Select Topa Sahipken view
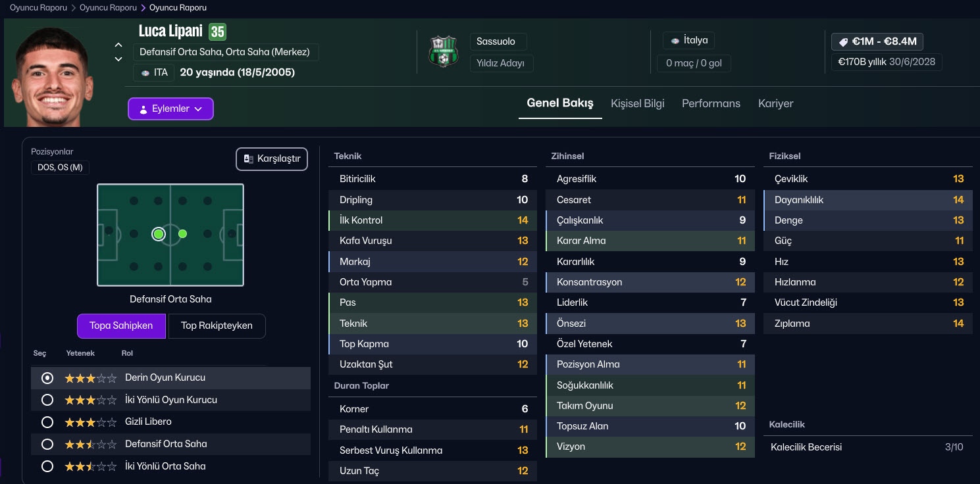The height and width of the screenshot is (484, 980). [x=121, y=326]
